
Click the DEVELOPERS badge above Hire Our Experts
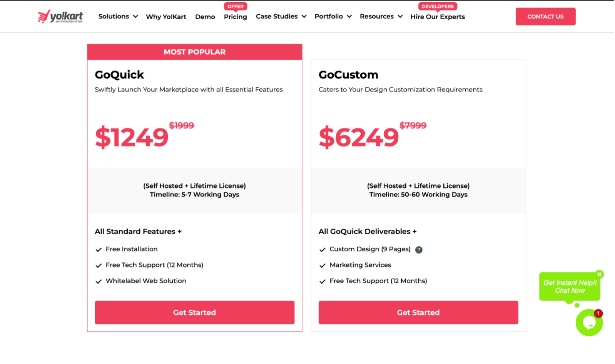coord(438,7)
